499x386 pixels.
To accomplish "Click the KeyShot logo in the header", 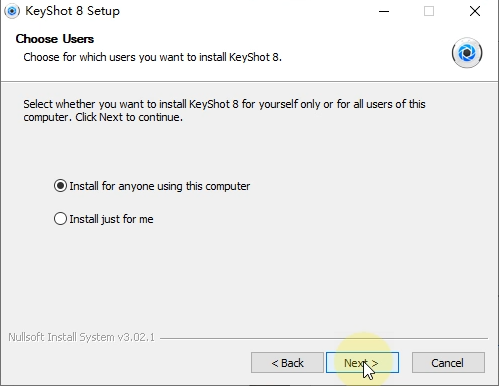I will [467, 53].
